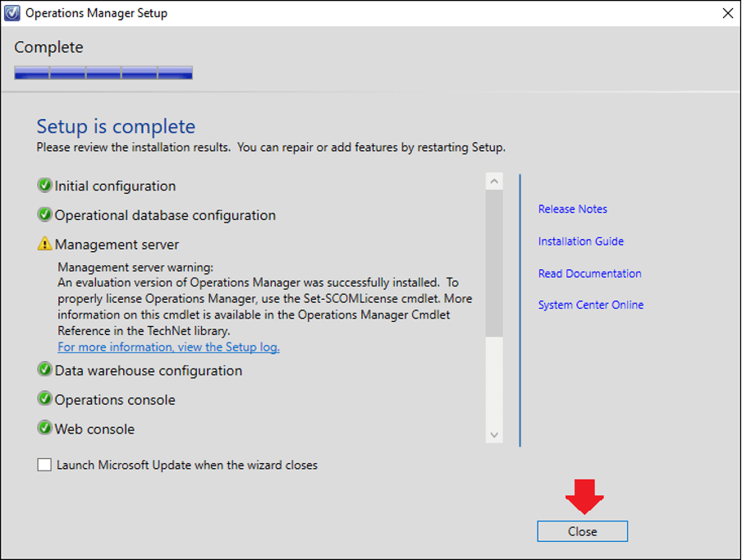Select the Complete heading at the top
The height and width of the screenshot is (560, 742).
pos(48,47)
